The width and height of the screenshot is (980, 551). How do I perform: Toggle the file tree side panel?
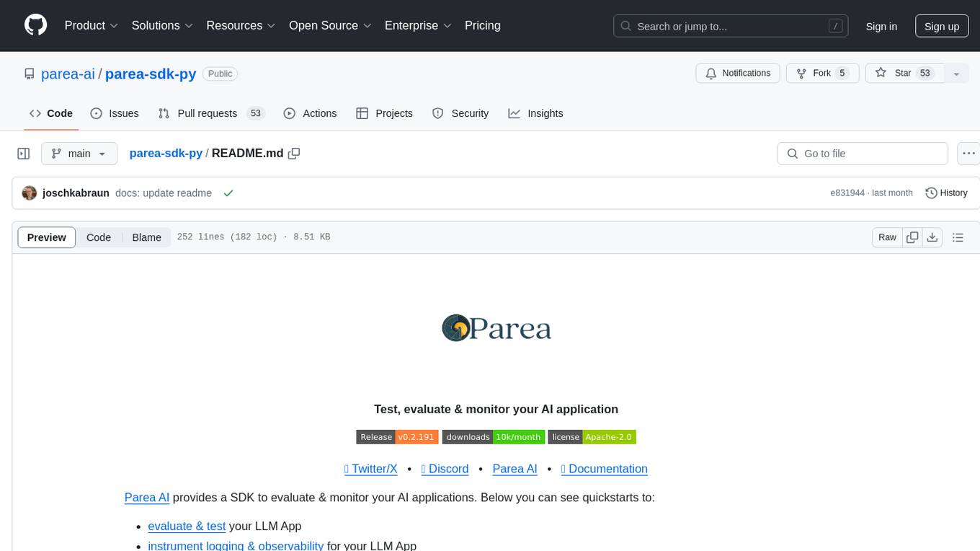(x=24, y=154)
